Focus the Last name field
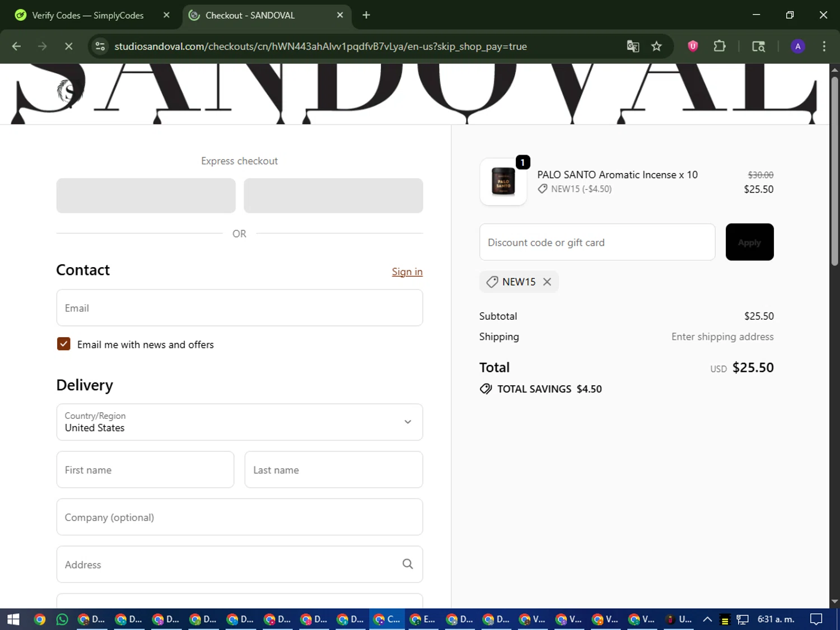The height and width of the screenshot is (630, 840). pyautogui.click(x=334, y=470)
